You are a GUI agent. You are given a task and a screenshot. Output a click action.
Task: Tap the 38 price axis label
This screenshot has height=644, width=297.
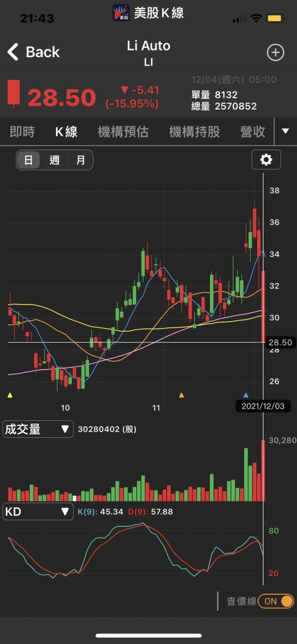[274, 190]
